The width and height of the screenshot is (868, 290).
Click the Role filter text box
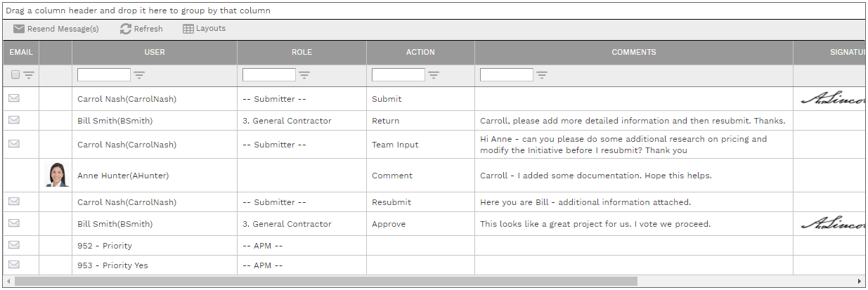coord(268,75)
